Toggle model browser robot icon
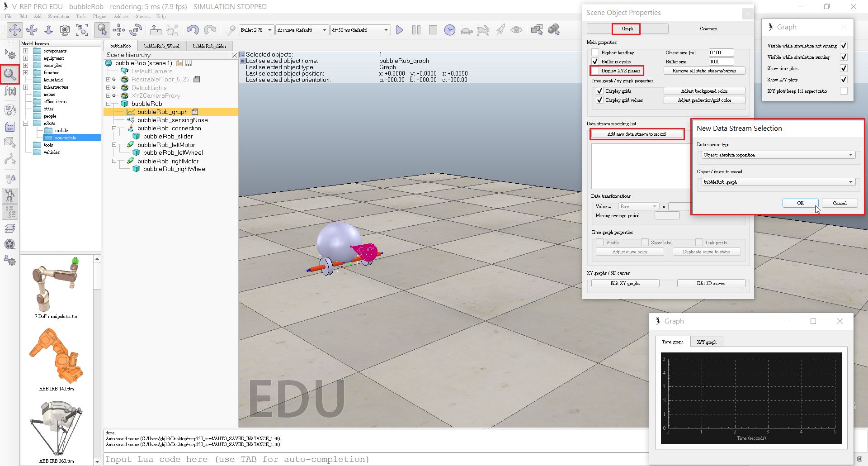This screenshot has width=868, height=466. pos(10,195)
